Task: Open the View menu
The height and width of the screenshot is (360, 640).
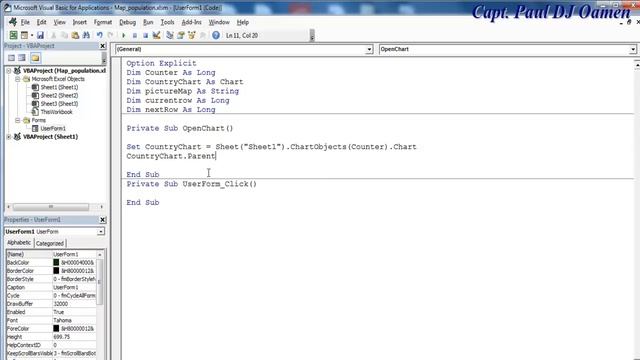Action: tap(60, 22)
